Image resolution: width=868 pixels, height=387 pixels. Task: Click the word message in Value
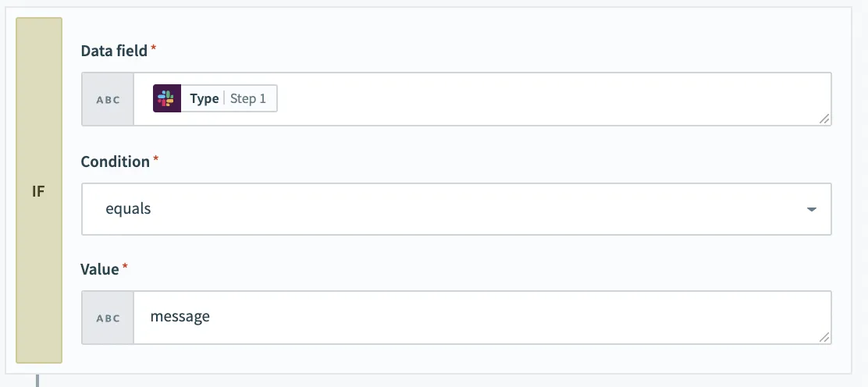180,317
